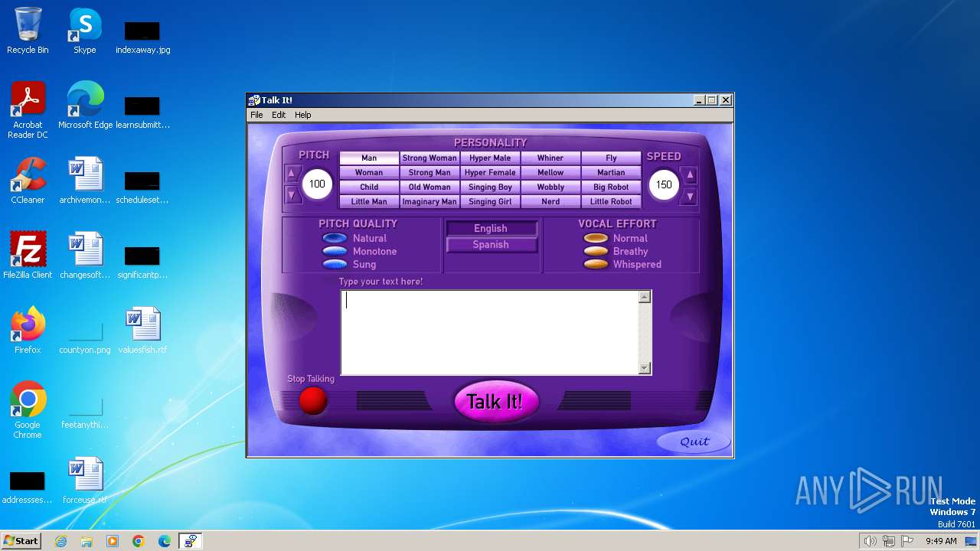Click the text box scroll-up arrow

pyautogui.click(x=645, y=297)
